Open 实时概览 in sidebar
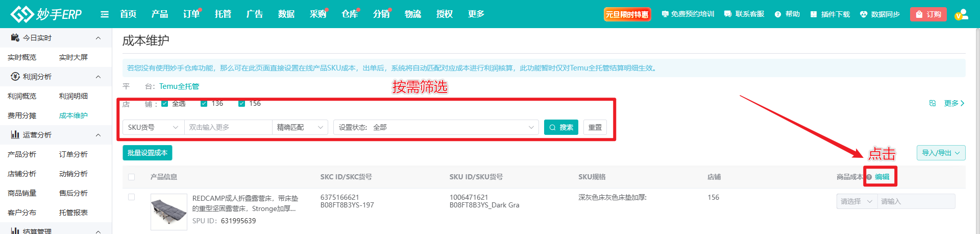The height and width of the screenshot is (234, 980). (x=22, y=57)
